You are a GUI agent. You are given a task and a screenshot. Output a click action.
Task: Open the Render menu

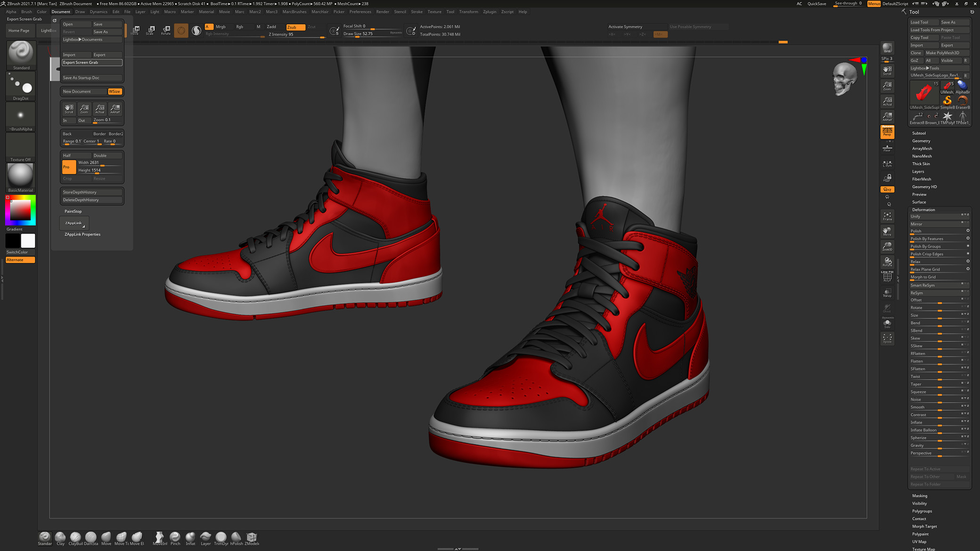[383, 12]
